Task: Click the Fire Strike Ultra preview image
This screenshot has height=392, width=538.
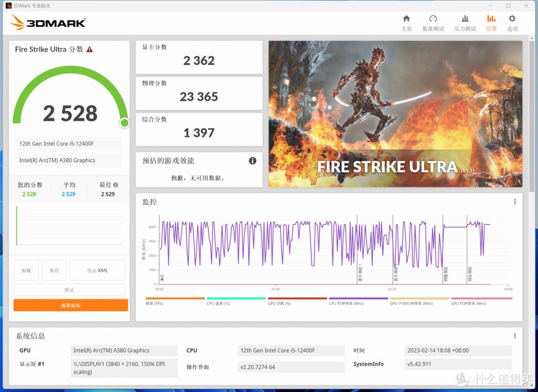Action: (395, 115)
